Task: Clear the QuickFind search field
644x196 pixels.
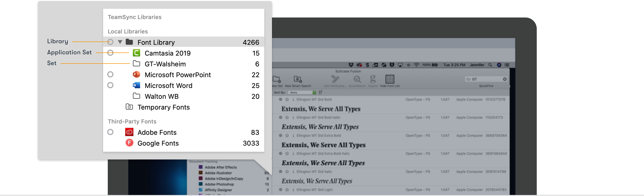Action: [x=505, y=79]
